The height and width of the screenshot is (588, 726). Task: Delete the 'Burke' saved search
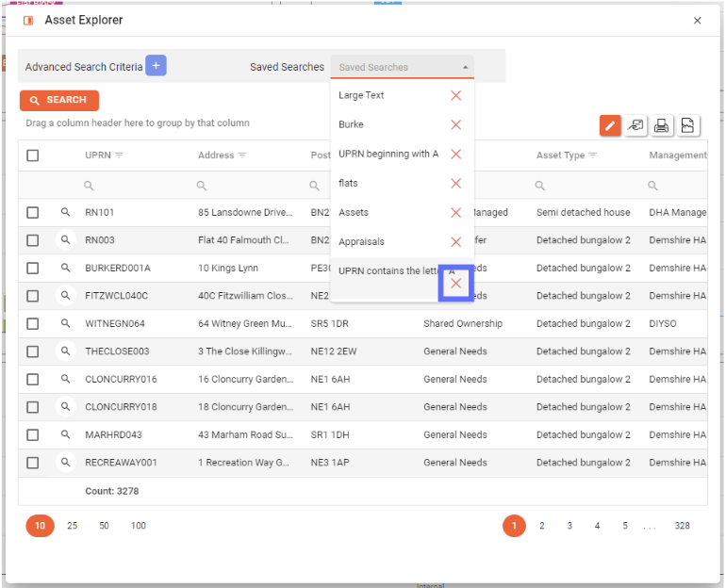coord(456,124)
